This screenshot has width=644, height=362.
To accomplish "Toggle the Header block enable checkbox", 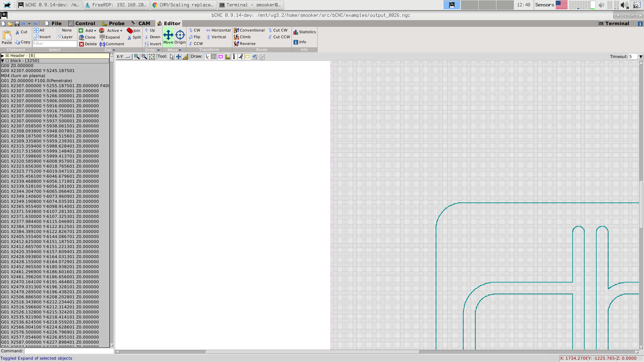I will tap(7, 56).
